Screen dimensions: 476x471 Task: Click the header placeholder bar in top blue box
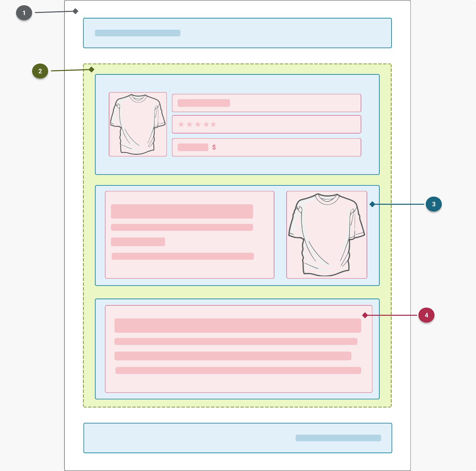tap(137, 33)
